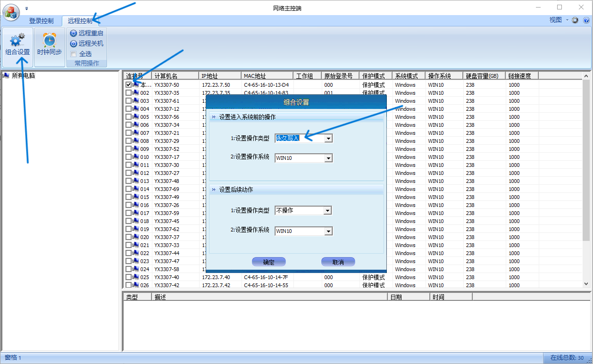Click the 在线总数: 30 status bar entry

[x=567, y=358]
